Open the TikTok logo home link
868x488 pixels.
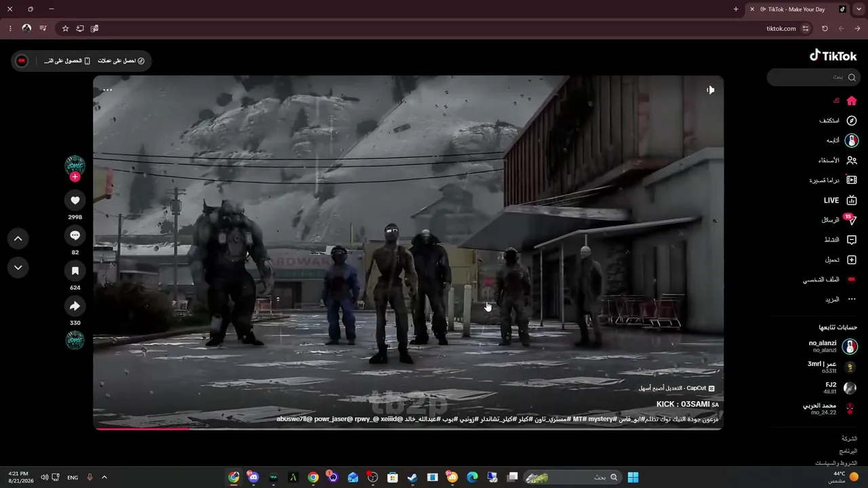pyautogui.click(x=833, y=56)
